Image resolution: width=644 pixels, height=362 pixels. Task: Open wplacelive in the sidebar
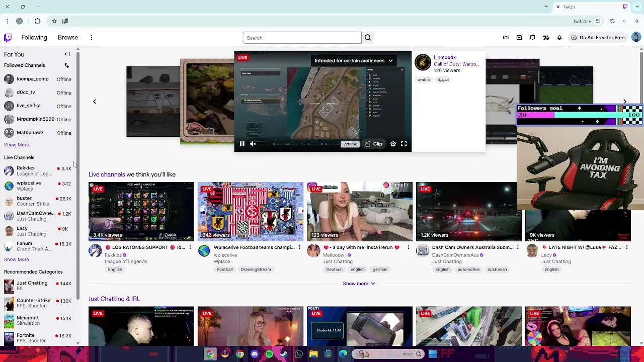pyautogui.click(x=38, y=186)
